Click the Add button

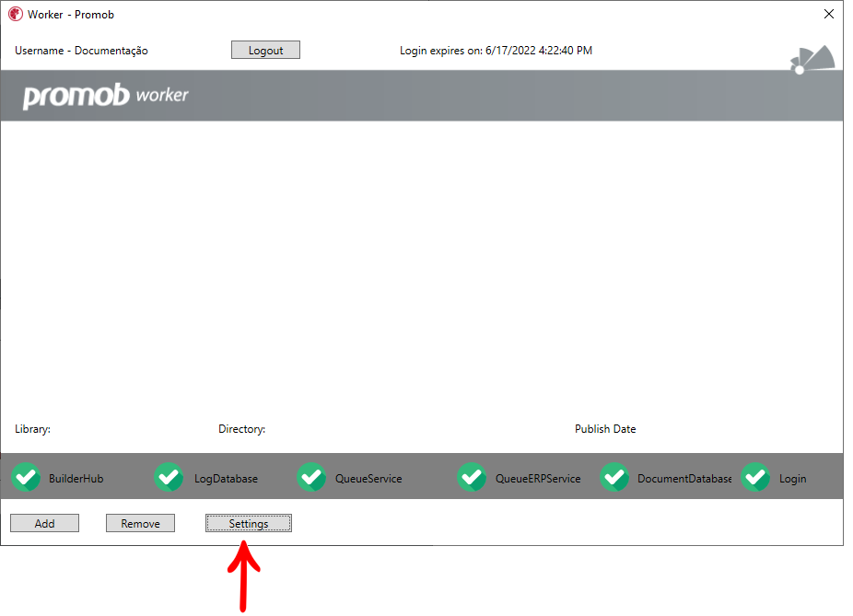tap(44, 523)
